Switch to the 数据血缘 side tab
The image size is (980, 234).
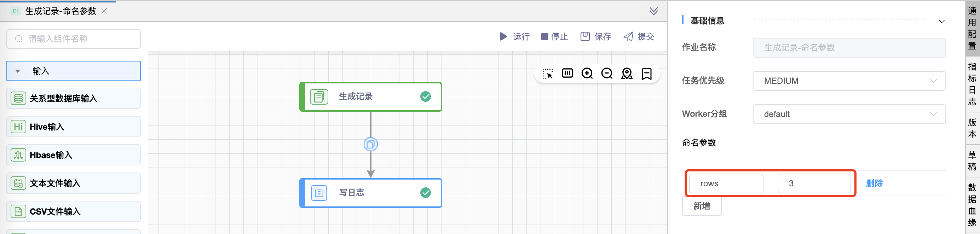972,205
